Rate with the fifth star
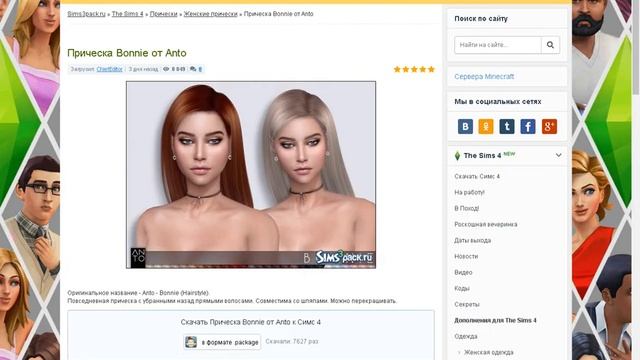 pos(431,69)
